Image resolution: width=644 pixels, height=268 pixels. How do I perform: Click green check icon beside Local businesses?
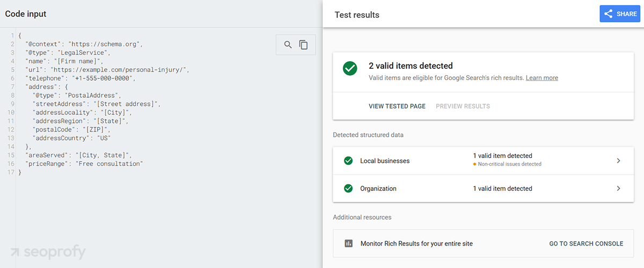tap(348, 161)
